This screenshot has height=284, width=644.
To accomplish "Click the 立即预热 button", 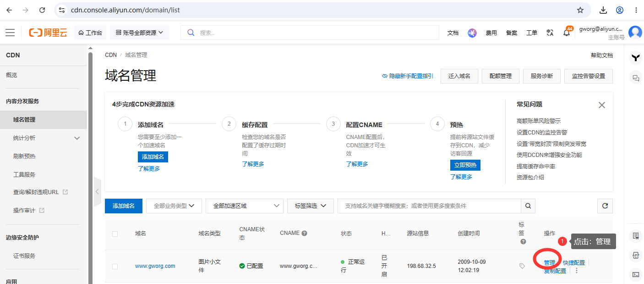I will click(465, 165).
